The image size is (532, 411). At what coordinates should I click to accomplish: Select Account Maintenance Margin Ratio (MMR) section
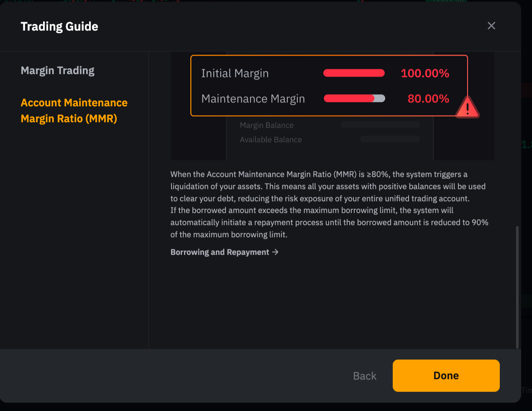(x=74, y=110)
